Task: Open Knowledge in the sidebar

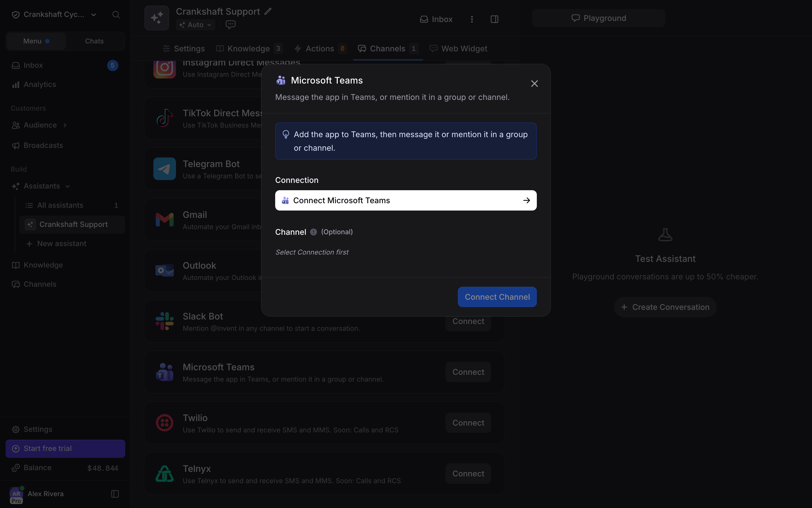Action: coord(65,265)
